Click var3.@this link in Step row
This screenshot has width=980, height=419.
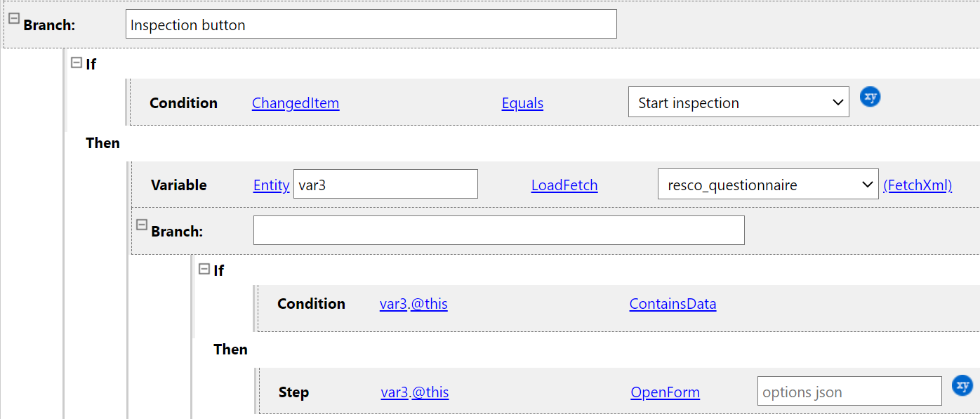point(414,392)
